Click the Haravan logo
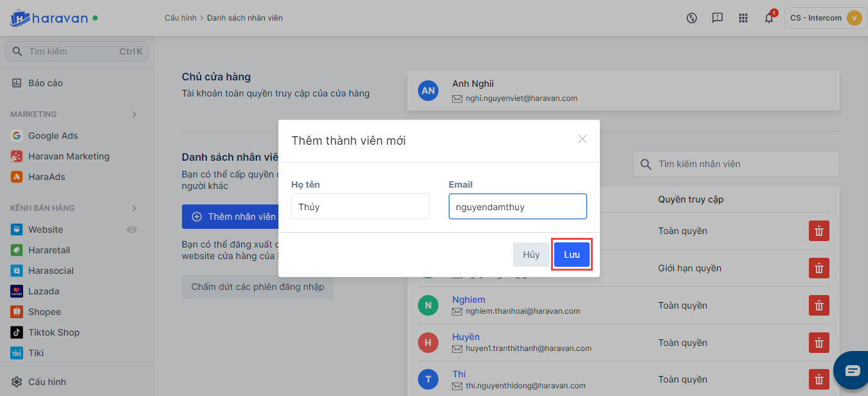Image resolution: width=868 pixels, height=396 pixels. click(x=49, y=18)
